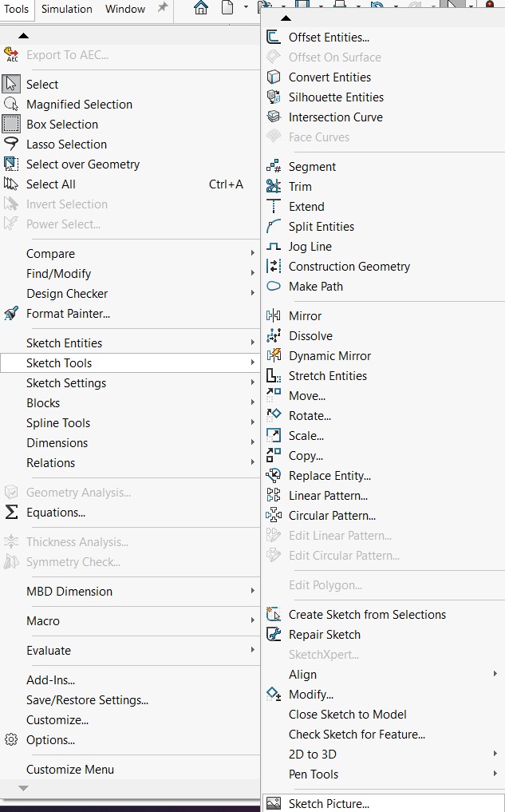The image size is (505, 812).
Task: Click the Options gear icon
Action: (12, 740)
